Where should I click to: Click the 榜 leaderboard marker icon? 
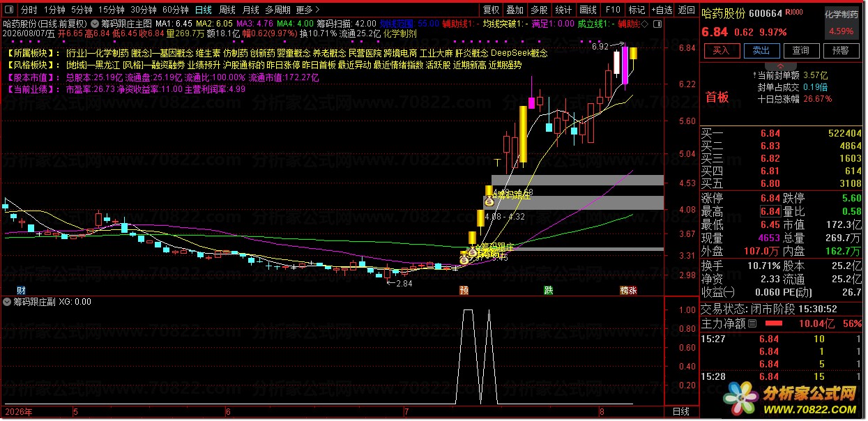tap(624, 290)
